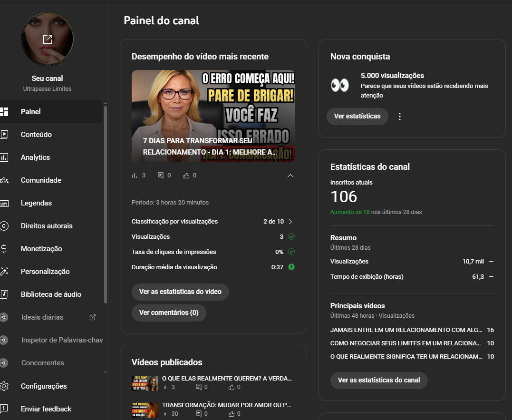Screen dimensions: 512x420
Task: Expand Classificação por visualizações arrow
Action: [x=290, y=222]
